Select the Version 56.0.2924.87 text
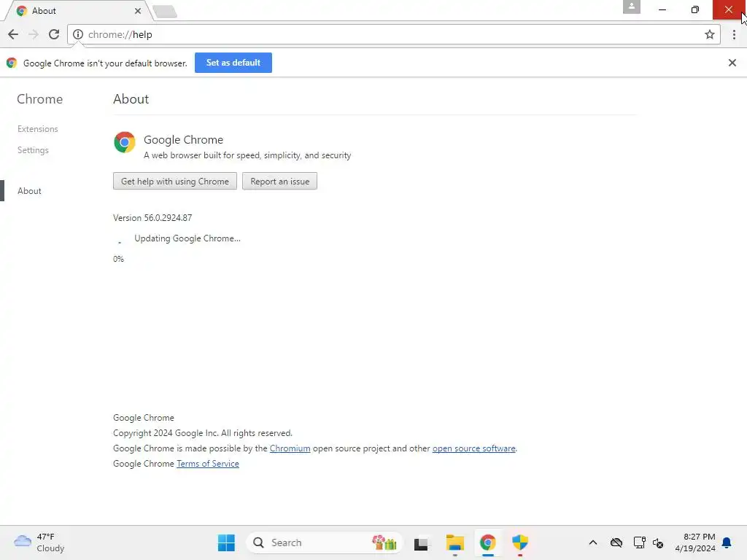Screen dimensions: 747x560 pos(152,217)
